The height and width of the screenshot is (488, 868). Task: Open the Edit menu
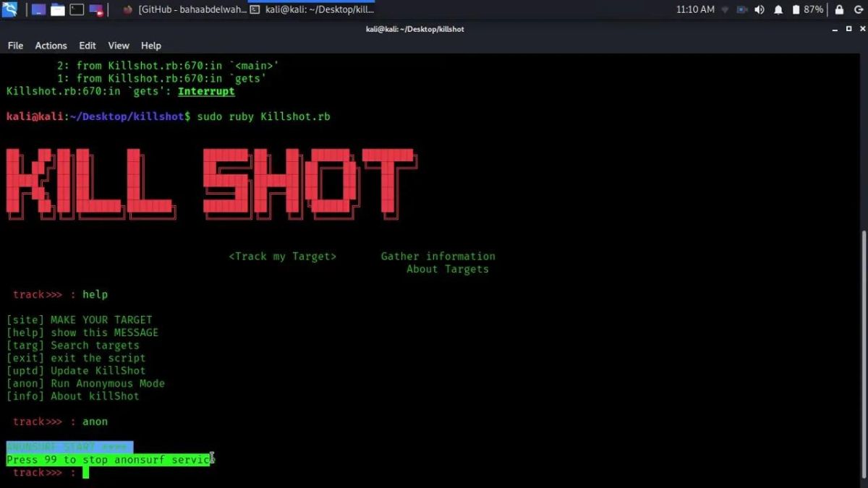coord(88,46)
